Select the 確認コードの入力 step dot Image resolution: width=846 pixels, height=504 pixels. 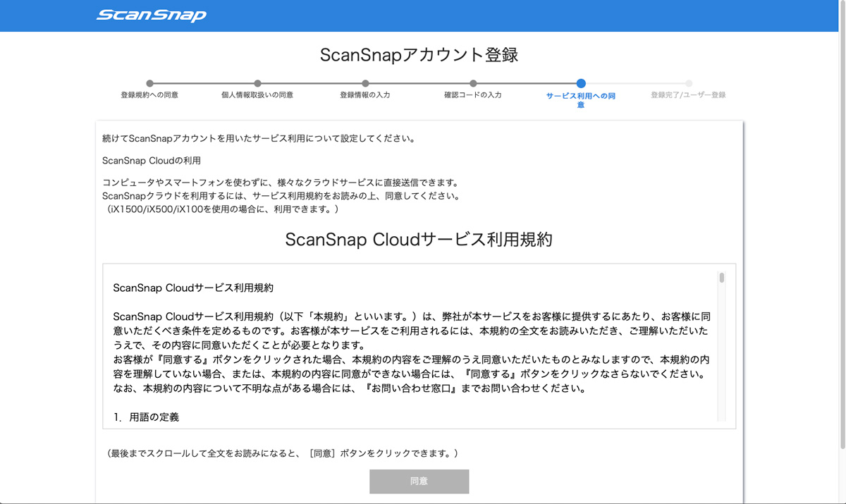tap(473, 83)
